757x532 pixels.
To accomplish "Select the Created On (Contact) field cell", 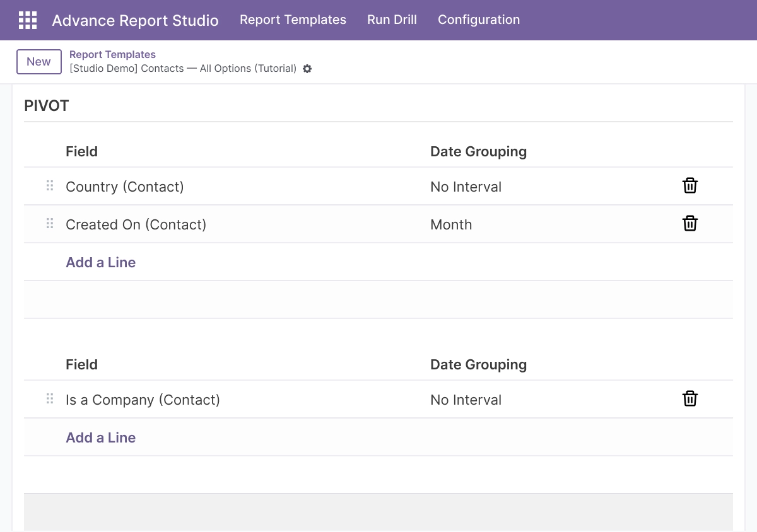I will click(x=136, y=224).
